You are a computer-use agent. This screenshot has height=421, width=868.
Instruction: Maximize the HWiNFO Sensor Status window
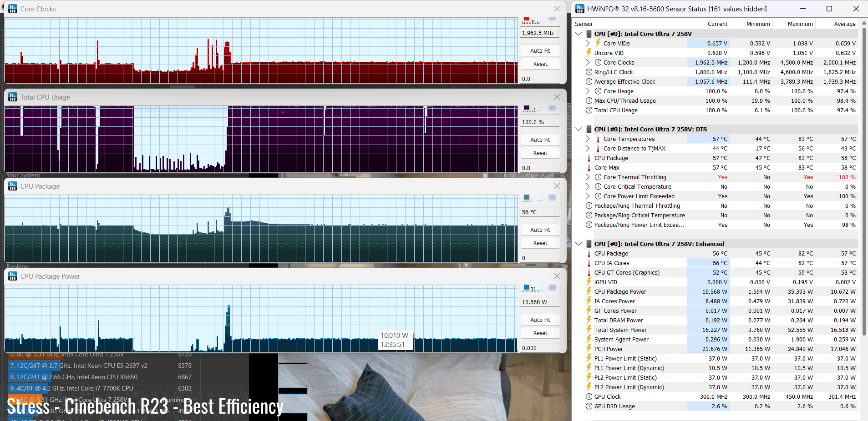click(x=829, y=9)
